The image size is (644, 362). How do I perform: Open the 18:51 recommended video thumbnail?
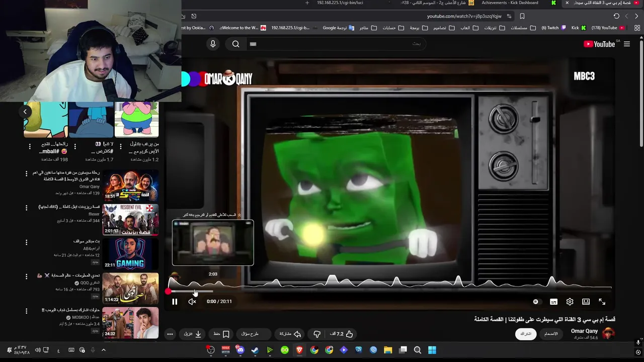131,186
